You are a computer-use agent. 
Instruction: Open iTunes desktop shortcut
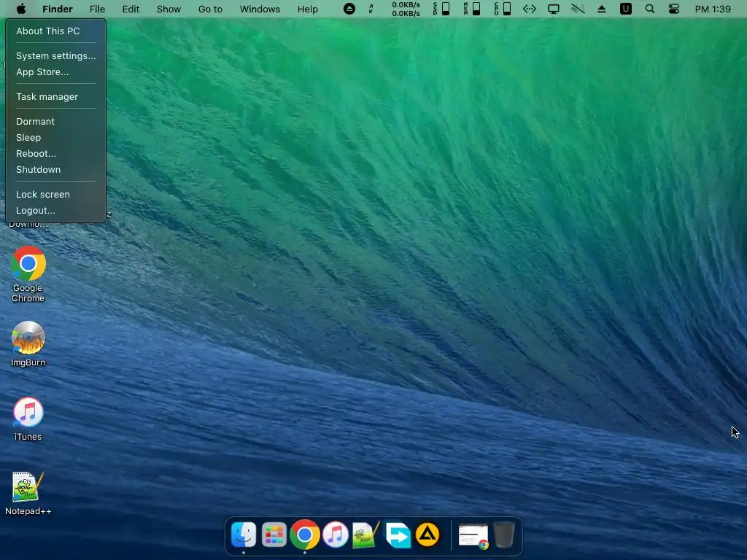coord(28,419)
